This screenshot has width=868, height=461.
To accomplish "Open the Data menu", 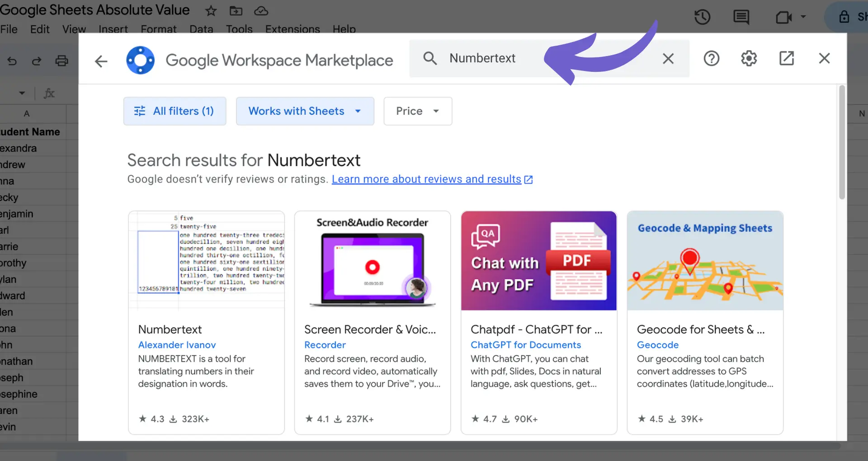I will click(x=201, y=29).
